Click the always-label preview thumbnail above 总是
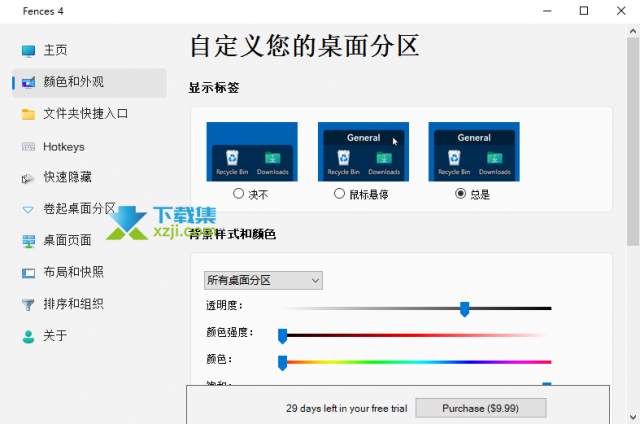 click(x=474, y=151)
